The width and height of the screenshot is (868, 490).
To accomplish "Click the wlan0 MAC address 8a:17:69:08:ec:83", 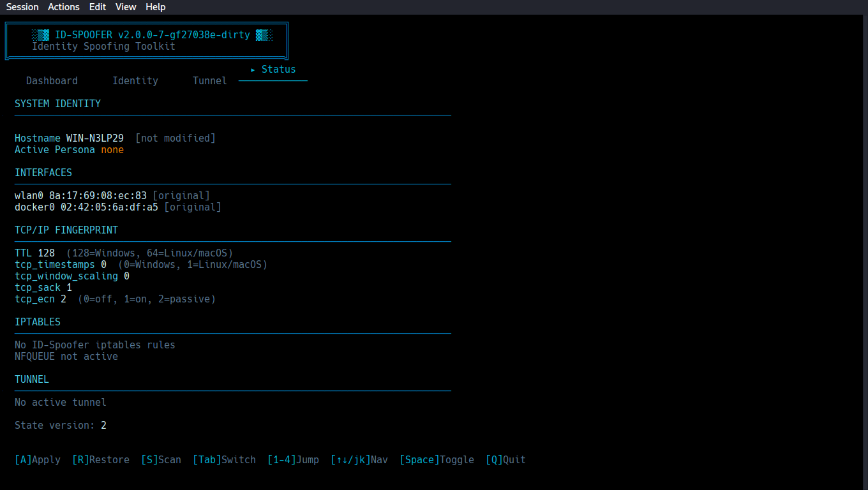I will [98, 196].
